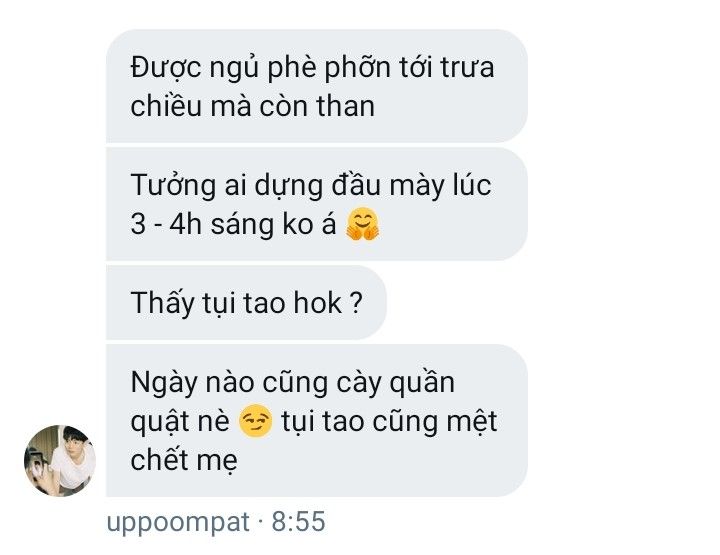The height and width of the screenshot is (555, 720).
Task: Click the words chết mẹ in last bubble
Action: pyautogui.click(x=184, y=460)
